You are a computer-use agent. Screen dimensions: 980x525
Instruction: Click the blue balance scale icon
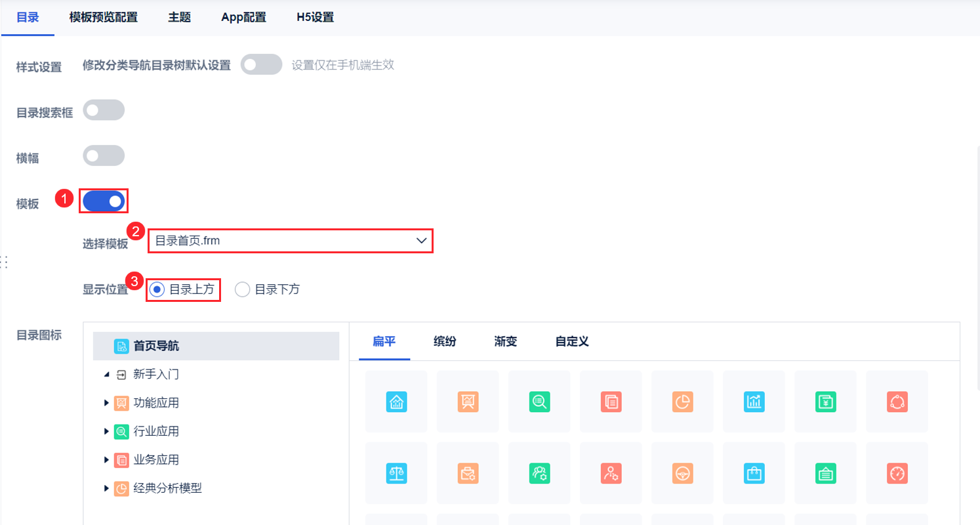[396, 472]
